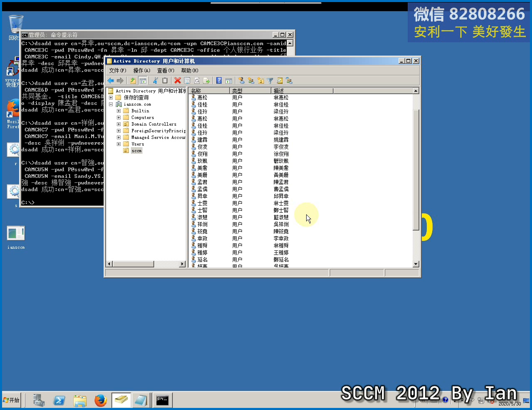This screenshot has height=410, width=532.
Task: Select user 孟君 in the list
Action: point(202,182)
